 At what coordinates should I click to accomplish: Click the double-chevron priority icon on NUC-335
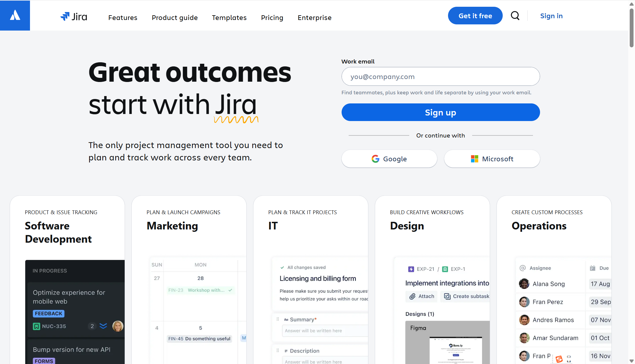pyautogui.click(x=103, y=326)
